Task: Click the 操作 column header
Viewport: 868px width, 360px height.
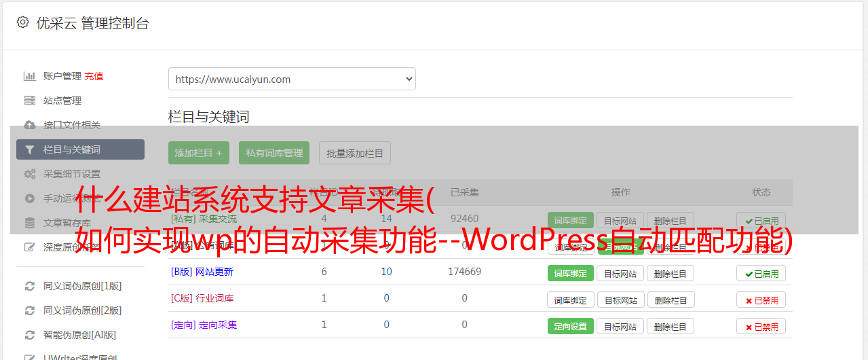Action: pyautogui.click(x=620, y=192)
